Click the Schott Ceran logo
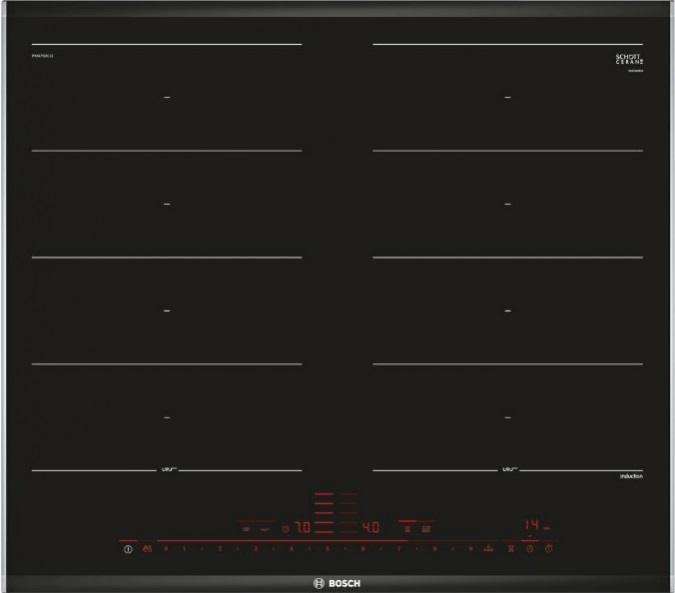The width and height of the screenshot is (675, 593). (x=627, y=60)
